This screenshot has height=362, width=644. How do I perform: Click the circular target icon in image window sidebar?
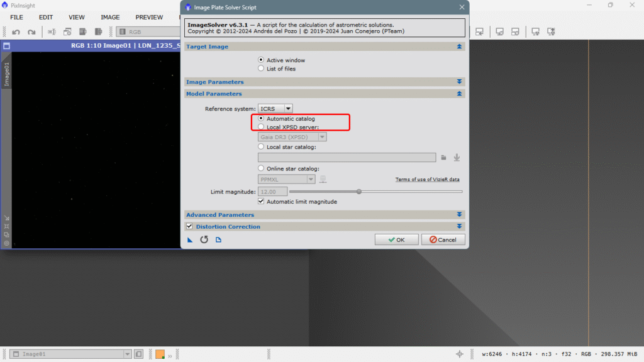tap(6, 243)
